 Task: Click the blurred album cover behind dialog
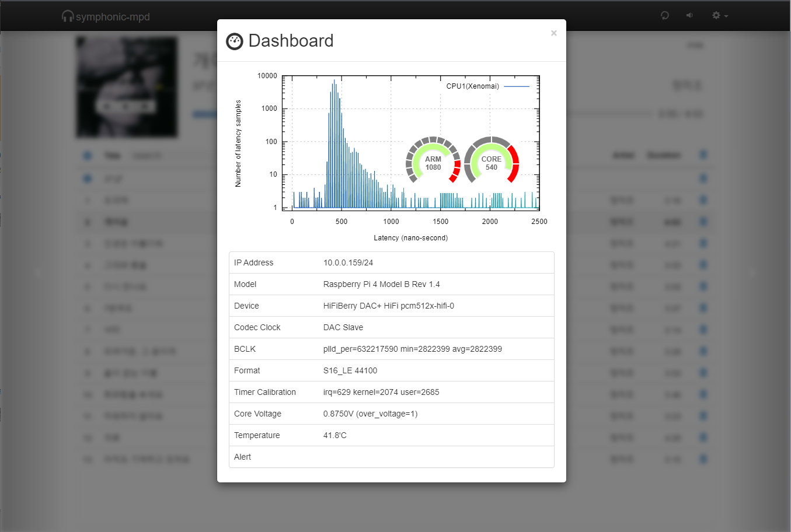point(127,87)
